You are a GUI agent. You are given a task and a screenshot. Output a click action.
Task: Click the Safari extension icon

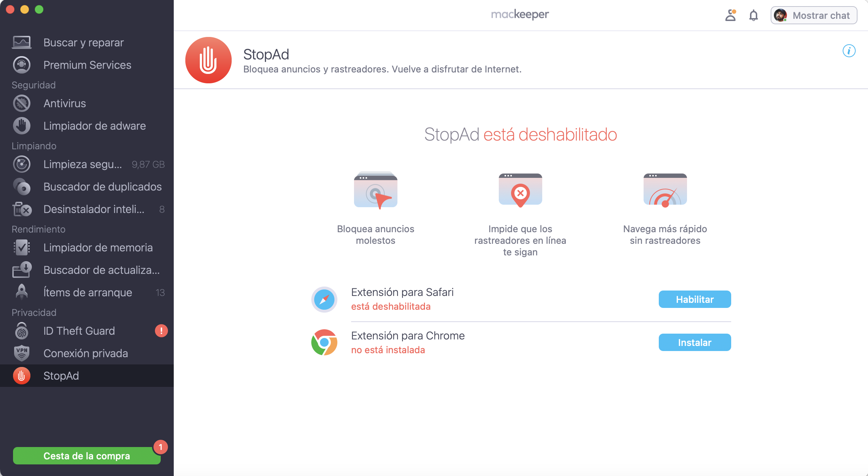tap(324, 299)
